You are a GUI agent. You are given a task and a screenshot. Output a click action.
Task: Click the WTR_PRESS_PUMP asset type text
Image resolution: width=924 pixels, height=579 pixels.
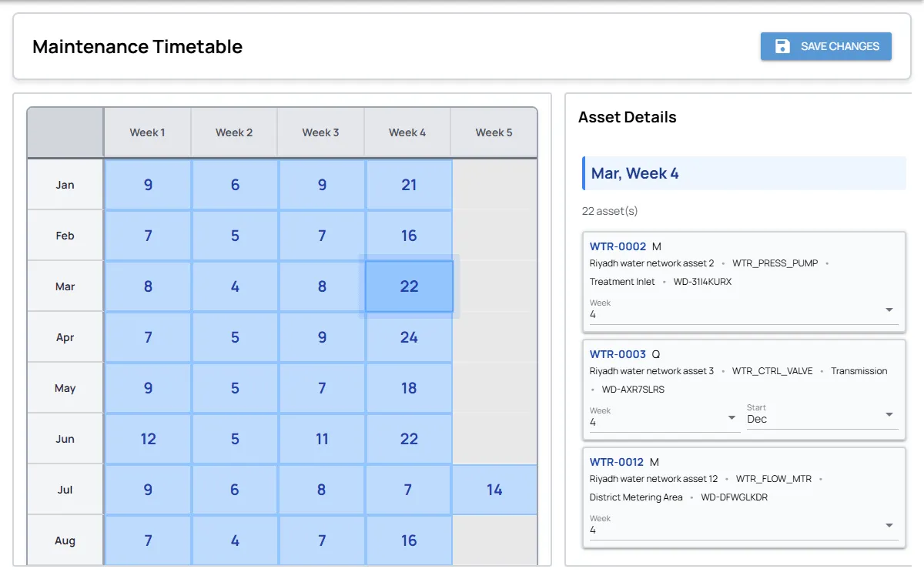(775, 263)
